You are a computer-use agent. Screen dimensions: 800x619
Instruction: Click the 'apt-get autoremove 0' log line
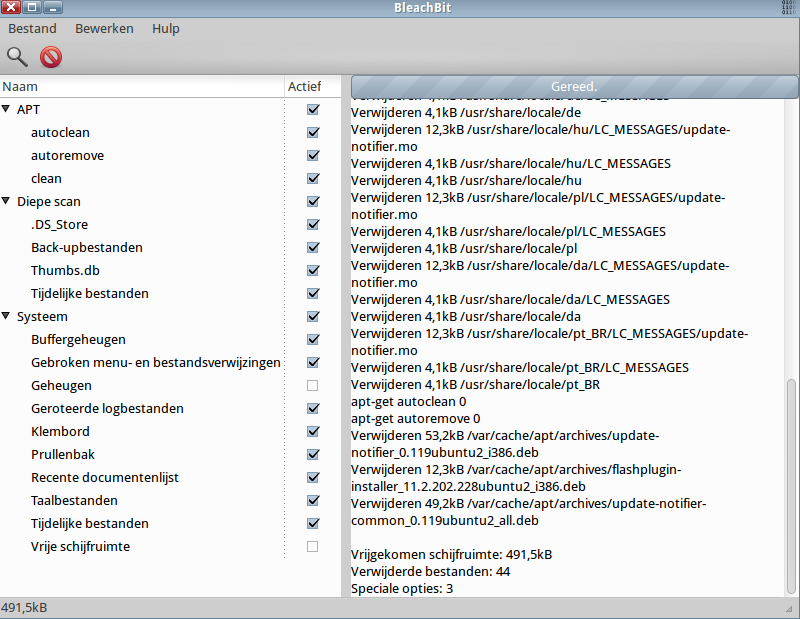(x=416, y=418)
